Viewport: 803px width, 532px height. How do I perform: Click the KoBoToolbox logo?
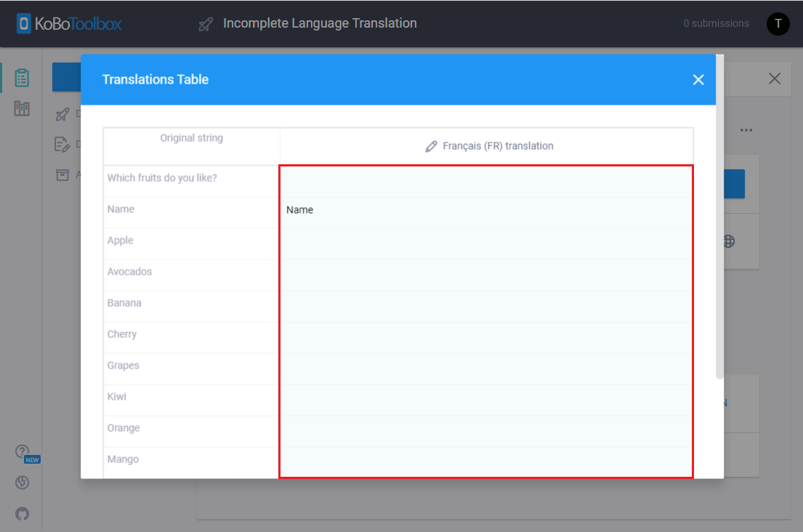coord(68,23)
